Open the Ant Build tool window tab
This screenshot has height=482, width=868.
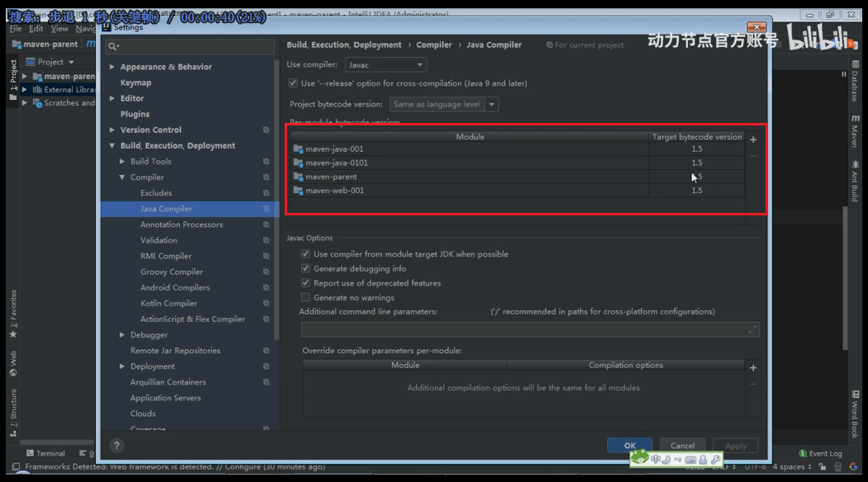pos(856,182)
